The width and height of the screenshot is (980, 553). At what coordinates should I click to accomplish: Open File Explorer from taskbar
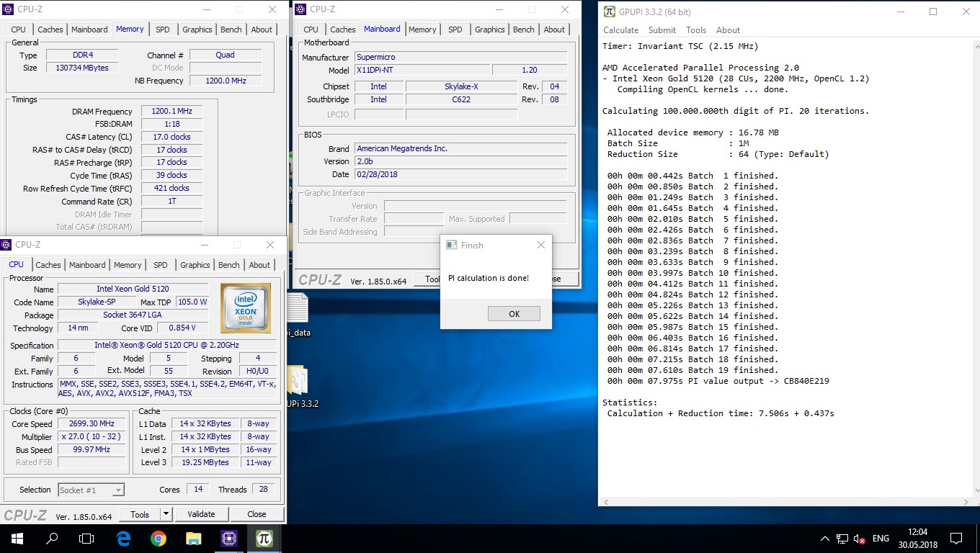193,538
